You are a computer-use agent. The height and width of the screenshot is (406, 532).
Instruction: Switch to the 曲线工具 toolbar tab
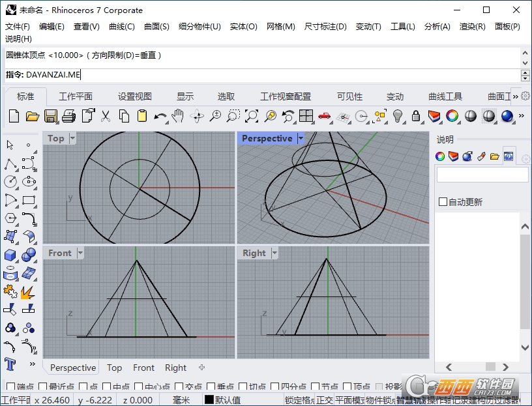tap(445, 96)
